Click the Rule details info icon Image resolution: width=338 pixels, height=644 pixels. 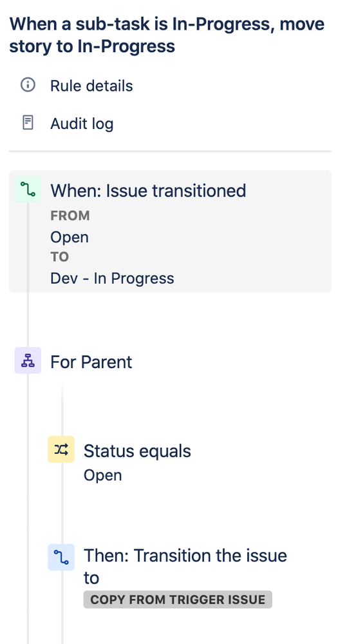28,86
